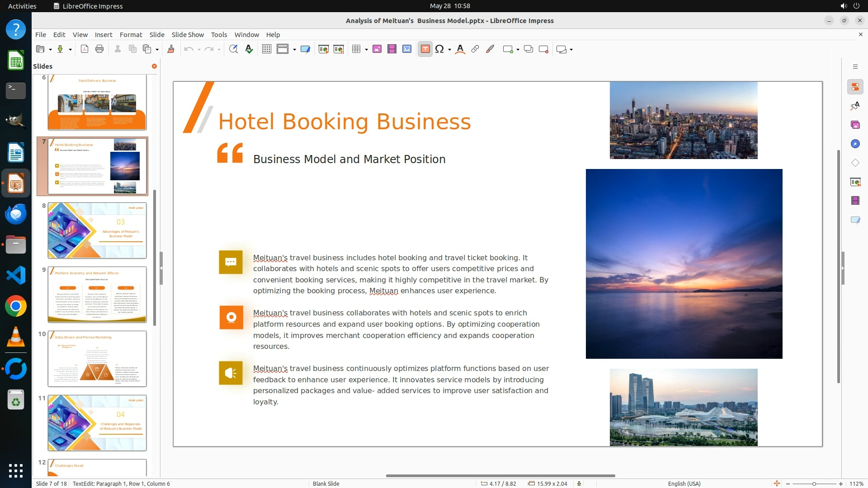Open the Slide Show menu
The width and height of the screenshot is (868, 488).
coord(188,35)
